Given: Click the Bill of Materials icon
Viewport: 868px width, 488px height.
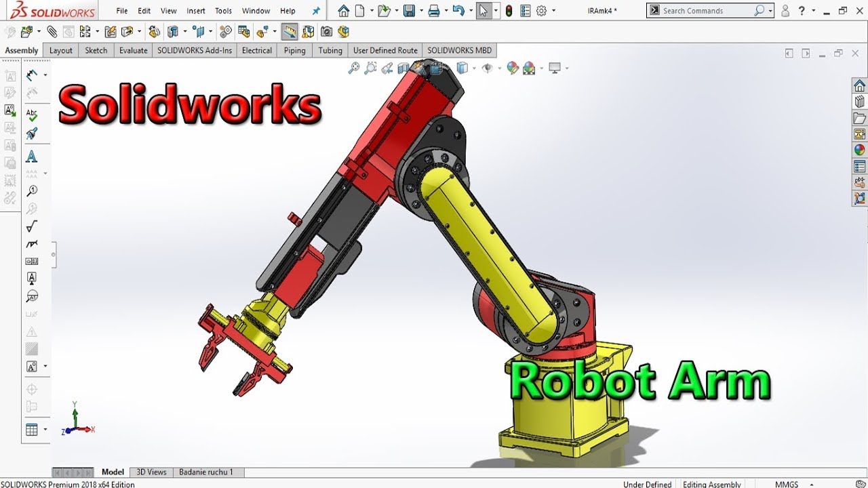Looking at the screenshot, I should 244,32.
